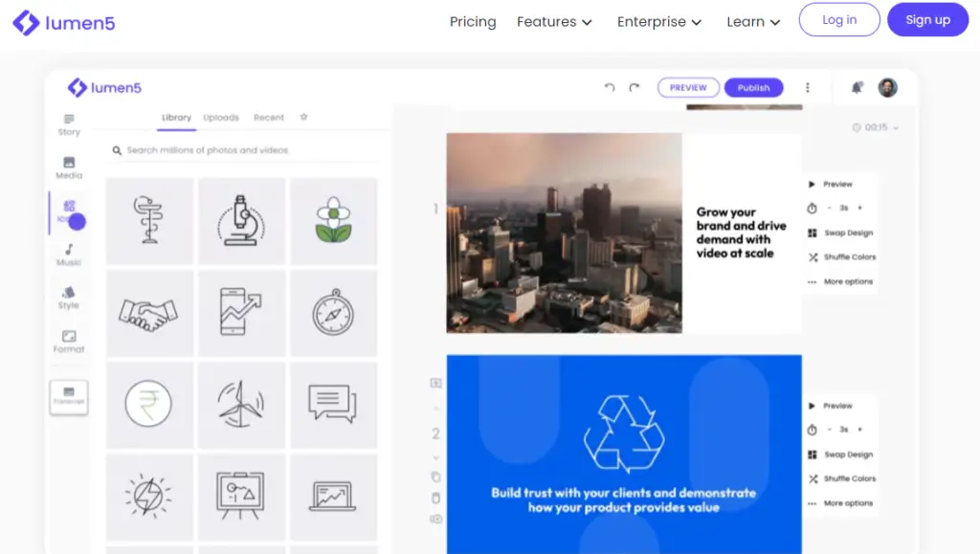Expand the Learn dropdown menu
Image resolution: width=980 pixels, height=554 pixels.
pos(754,22)
